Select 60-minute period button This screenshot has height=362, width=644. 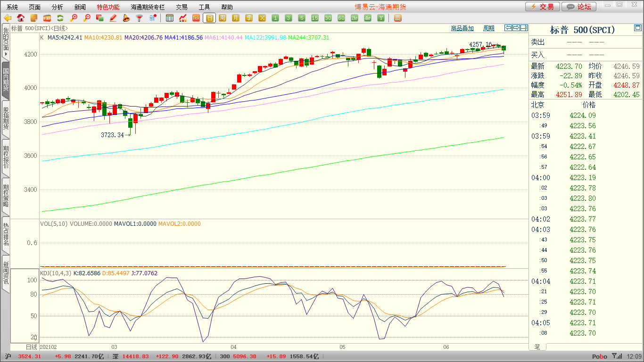pyautogui.click(x=341, y=18)
